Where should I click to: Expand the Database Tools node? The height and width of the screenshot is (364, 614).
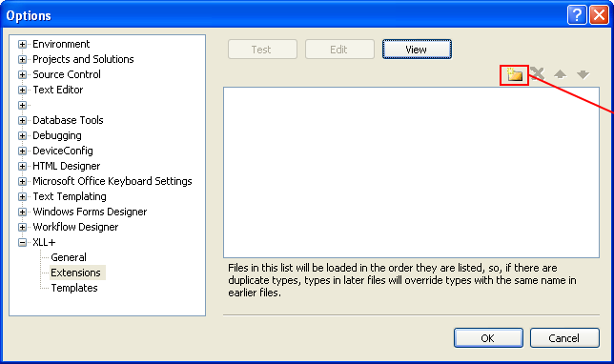(x=22, y=121)
